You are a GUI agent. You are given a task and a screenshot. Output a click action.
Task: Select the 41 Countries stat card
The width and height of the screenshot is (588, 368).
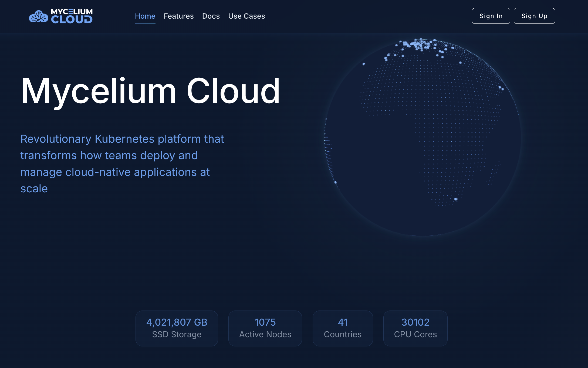343,328
